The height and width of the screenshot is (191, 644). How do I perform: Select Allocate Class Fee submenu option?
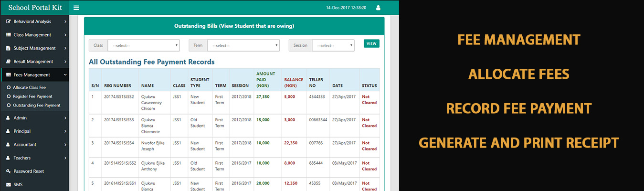(x=29, y=88)
